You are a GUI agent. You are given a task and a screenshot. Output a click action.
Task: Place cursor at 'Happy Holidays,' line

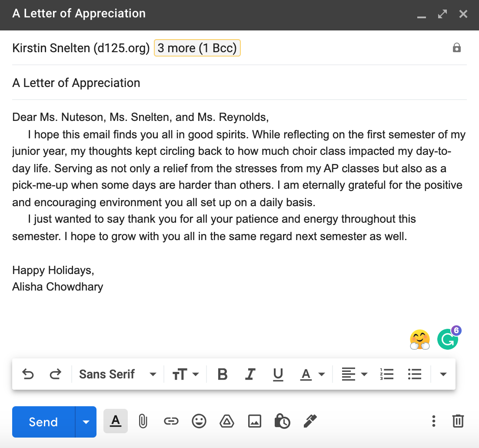[53, 271]
